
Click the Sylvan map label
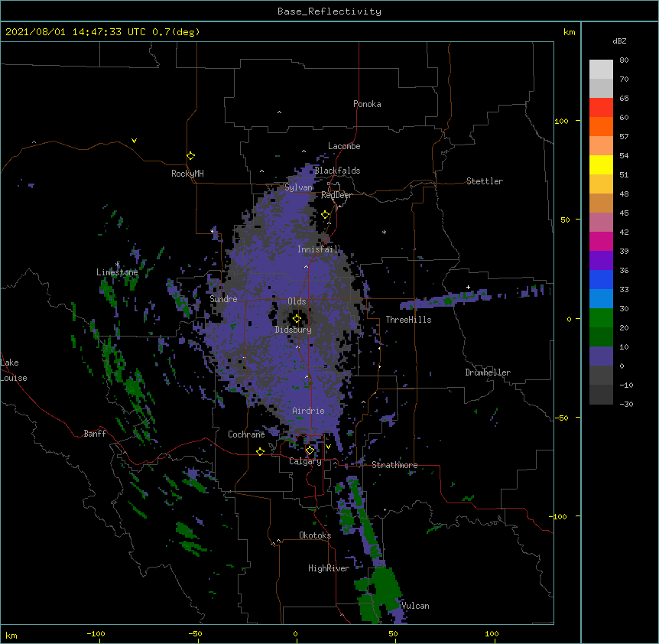pyautogui.click(x=298, y=187)
